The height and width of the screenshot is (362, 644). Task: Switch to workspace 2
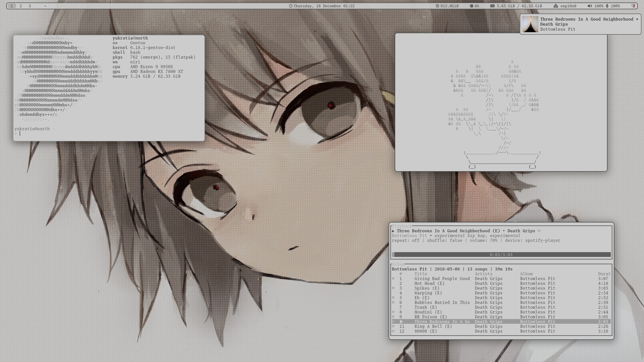pyautogui.click(x=21, y=6)
